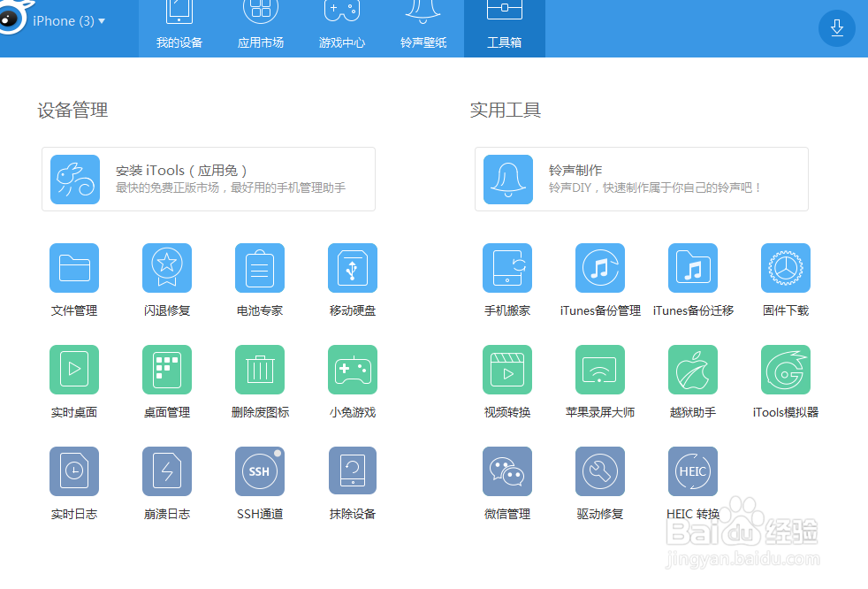The image size is (868, 589).
Task: Open the 铃声制作 ringtone maker banner
Action: 642,179
